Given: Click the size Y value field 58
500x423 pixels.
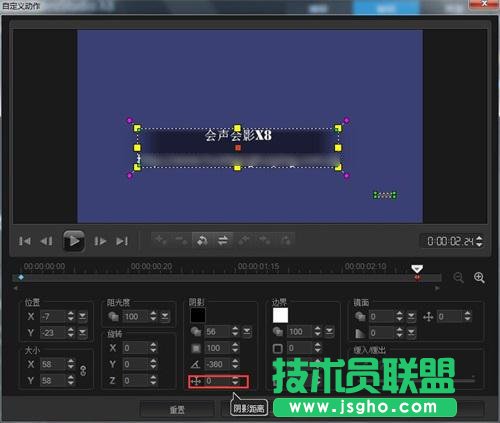Looking at the screenshot, I should pos(53,380).
